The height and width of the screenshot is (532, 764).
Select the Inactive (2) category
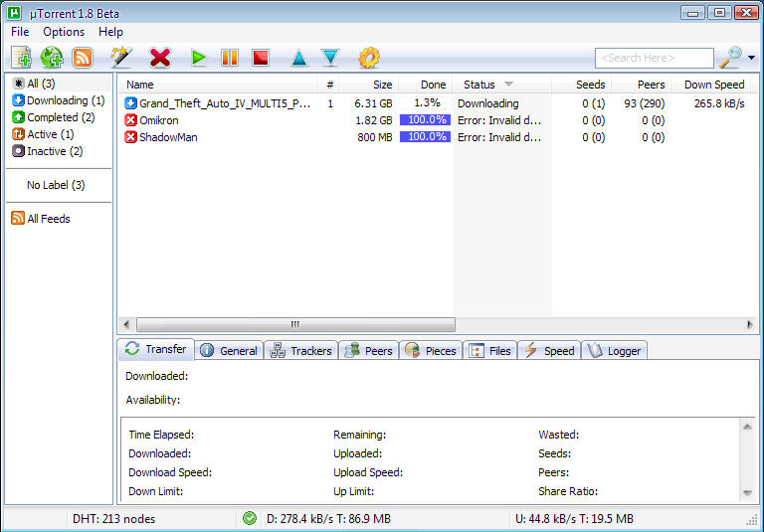(x=48, y=151)
